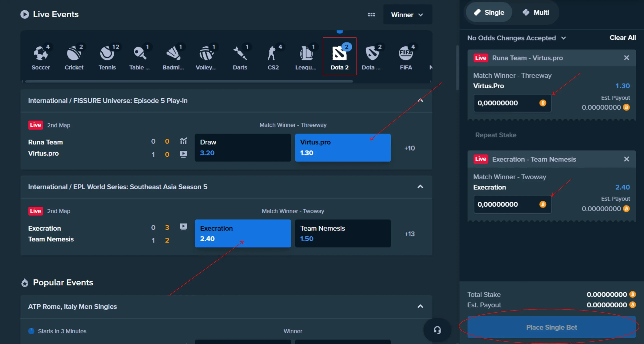This screenshot has height=344, width=644.
Task: Click '2nd Map' label under FISSURE Universe
Action: [59, 125]
